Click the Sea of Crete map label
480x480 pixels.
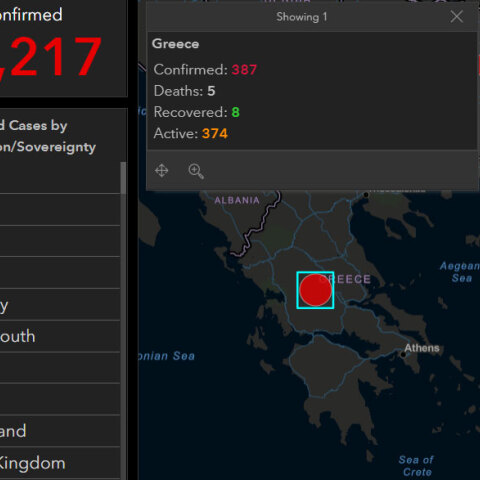point(416,466)
